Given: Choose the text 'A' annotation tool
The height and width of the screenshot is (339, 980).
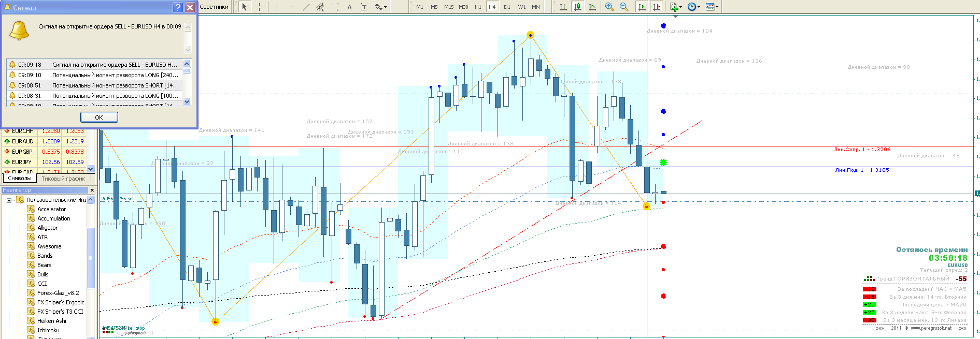Looking at the screenshot, I should pyautogui.click(x=349, y=7).
